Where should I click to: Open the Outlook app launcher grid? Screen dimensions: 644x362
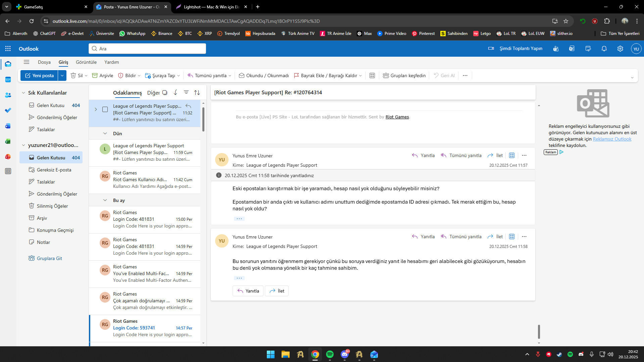point(8,49)
